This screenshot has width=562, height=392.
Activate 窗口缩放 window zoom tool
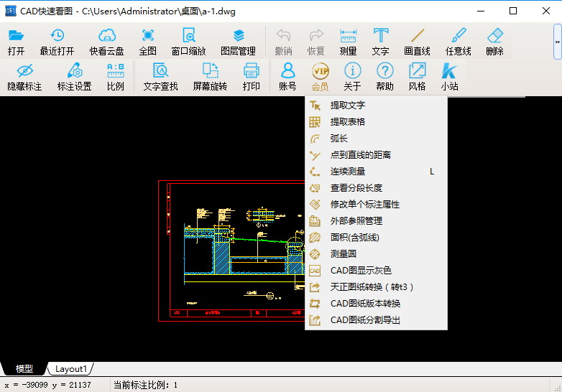pyautogui.click(x=188, y=42)
